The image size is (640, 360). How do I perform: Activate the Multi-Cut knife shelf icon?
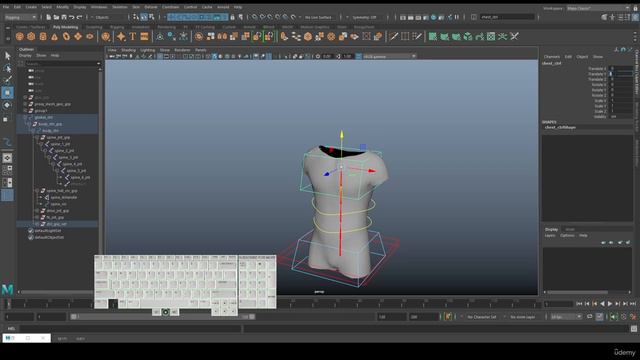[x=393, y=37]
